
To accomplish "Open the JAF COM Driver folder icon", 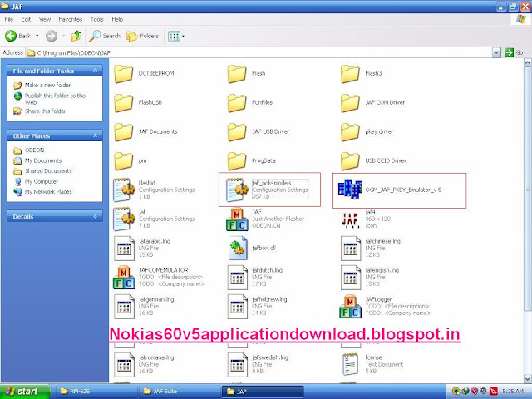I will click(350, 103).
